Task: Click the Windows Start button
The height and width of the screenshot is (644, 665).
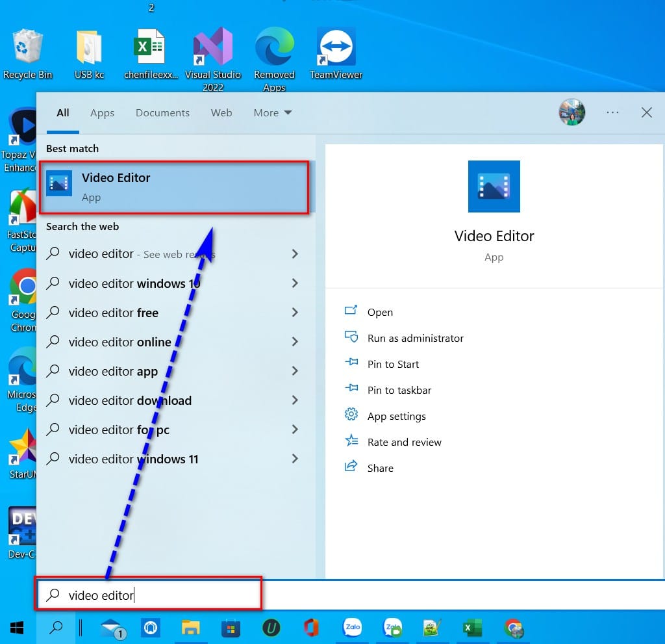Action: [18, 628]
